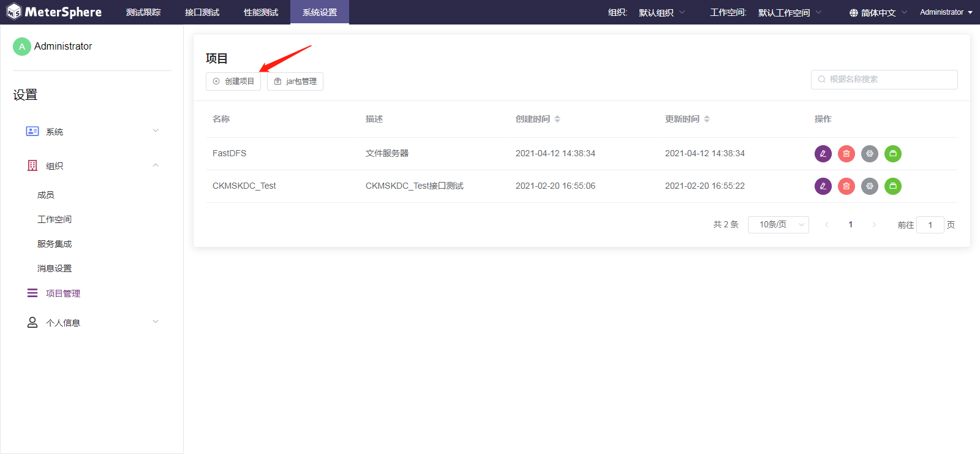Go to next page arrow
Screen dimensions: 980x454
(x=874, y=225)
